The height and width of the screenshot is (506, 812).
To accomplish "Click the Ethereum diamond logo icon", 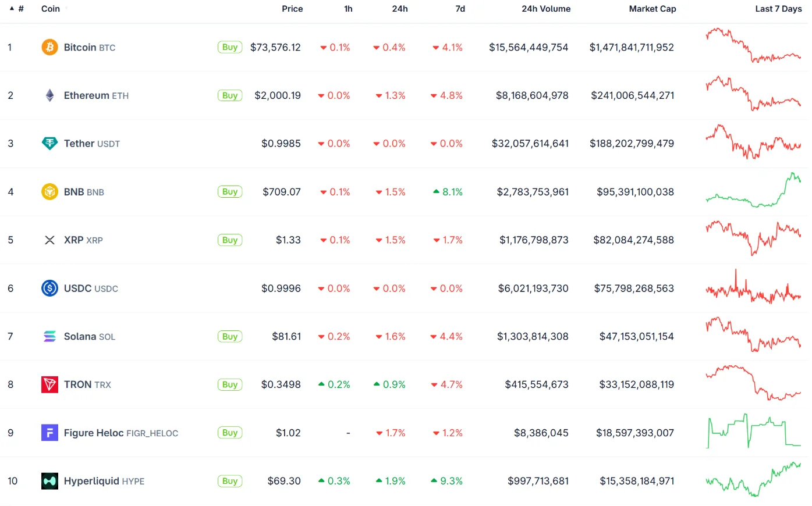I will click(x=49, y=95).
